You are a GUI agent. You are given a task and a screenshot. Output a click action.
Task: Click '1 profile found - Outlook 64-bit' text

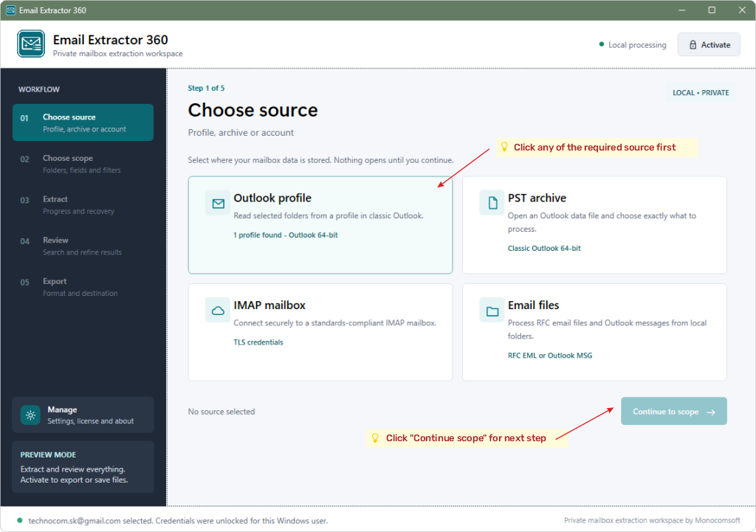click(x=286, y=235)
